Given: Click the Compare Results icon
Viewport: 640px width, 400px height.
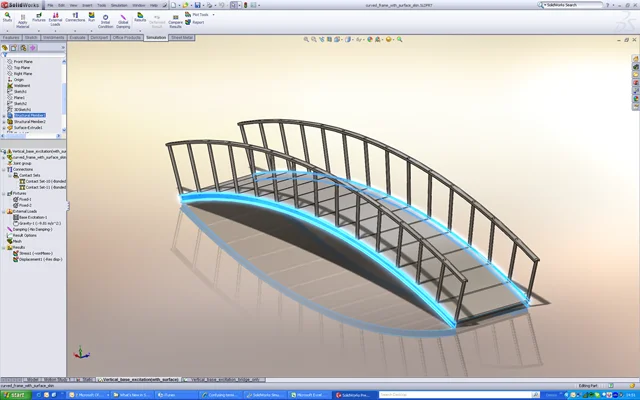Looking at the screenshot, I should coord(176,20).
